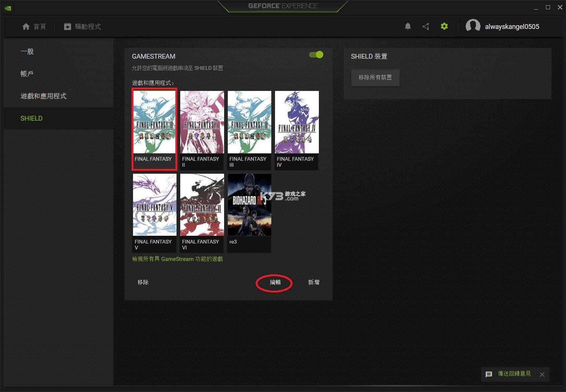Image resolution: width=566 pixels, height=392 pixels.
Task: Switch to the 帳戶 account tab
Action: click(27, 73)
